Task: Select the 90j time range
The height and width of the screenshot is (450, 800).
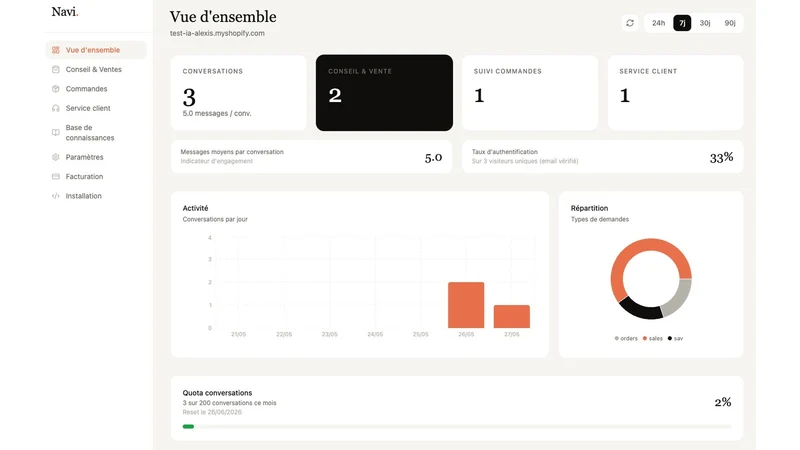Action: [x=730, y=23]
